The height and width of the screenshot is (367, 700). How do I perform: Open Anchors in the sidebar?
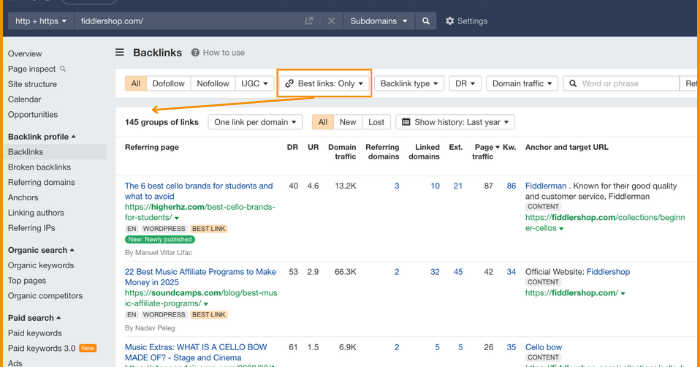pyautogui.click(x=23, y=197)
